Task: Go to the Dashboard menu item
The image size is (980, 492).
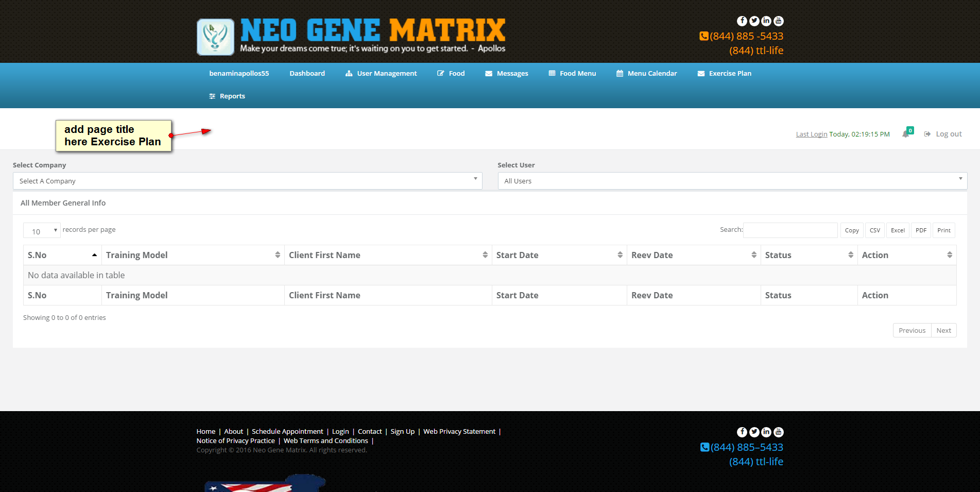Action: [x=307, y=74]
